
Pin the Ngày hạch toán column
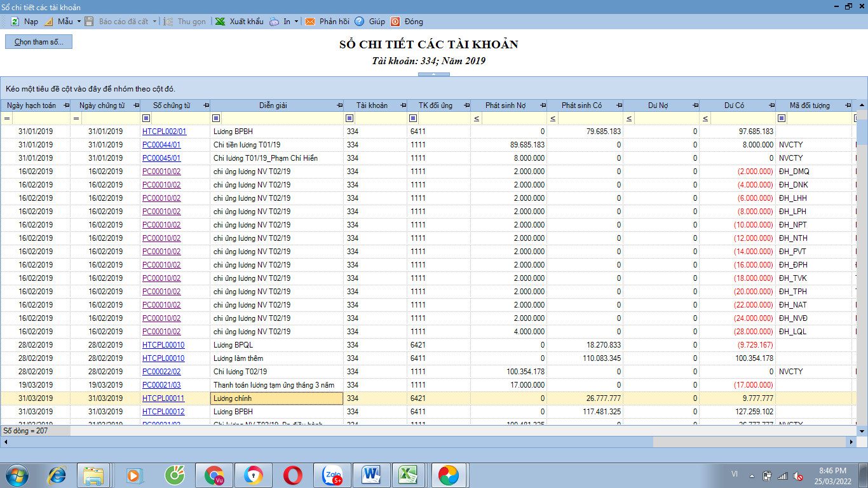(x=66, y=105)
